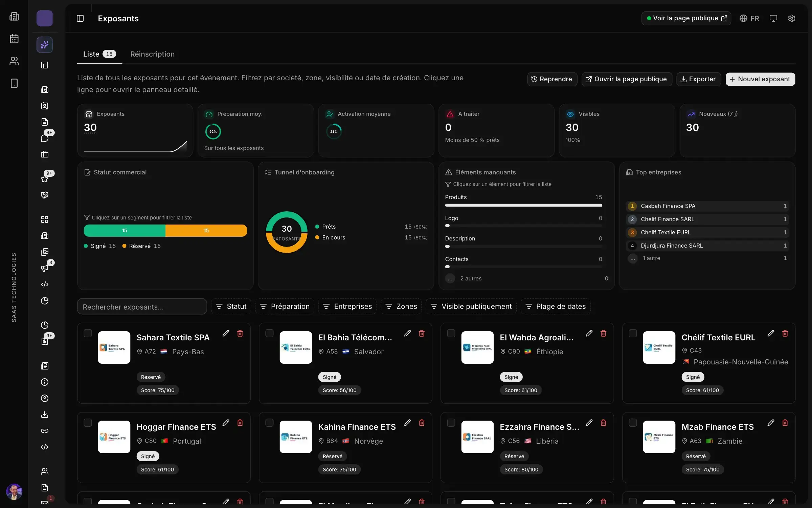Click the handshake icon in sidebar

(x=45, y=195)
